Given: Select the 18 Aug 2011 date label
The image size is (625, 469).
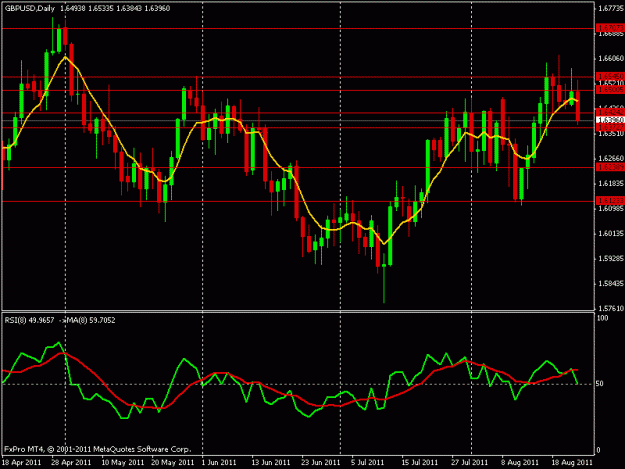Looking at the screenshot, I should click(x=572, y=463).
